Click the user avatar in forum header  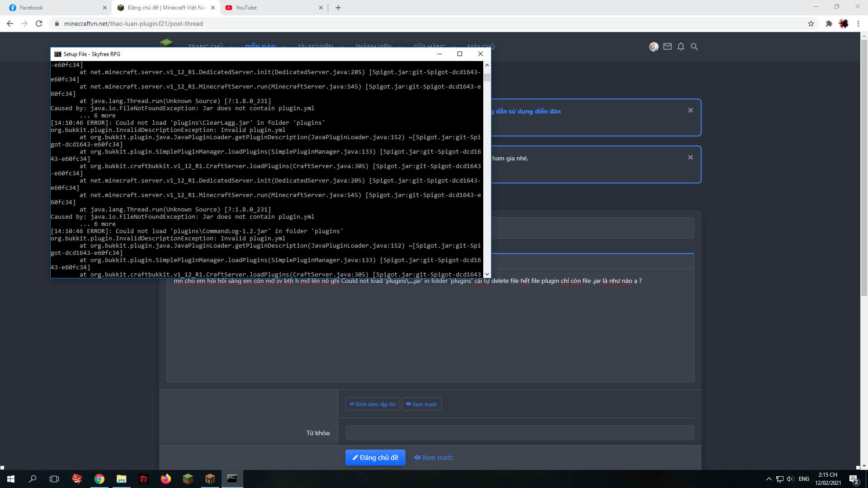(654, 47)
